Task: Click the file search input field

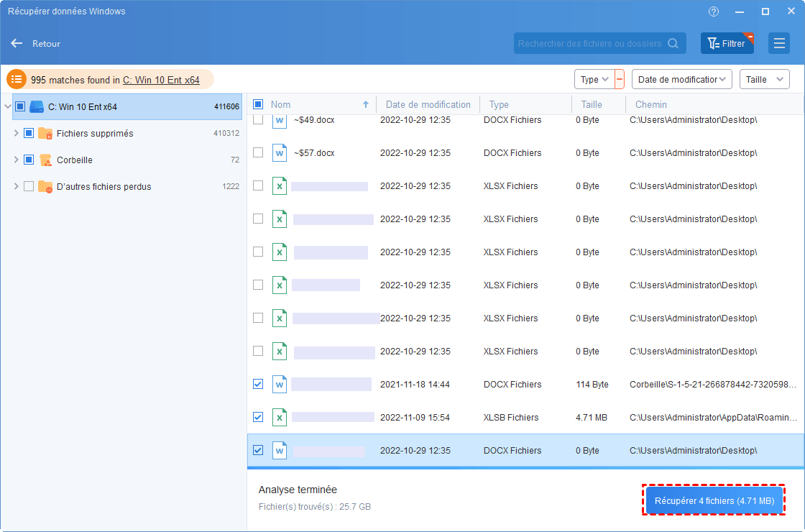Action: (x=589, y=43)
